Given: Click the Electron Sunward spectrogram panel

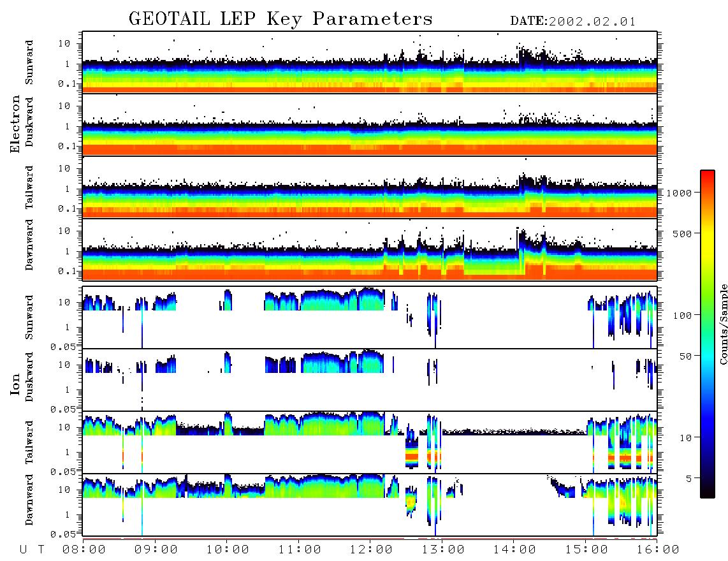Looking at the screenshot, I should point(370,62).
